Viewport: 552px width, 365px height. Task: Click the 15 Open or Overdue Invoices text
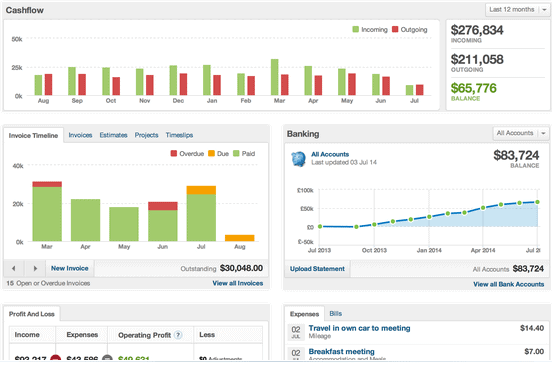point(48,283)
